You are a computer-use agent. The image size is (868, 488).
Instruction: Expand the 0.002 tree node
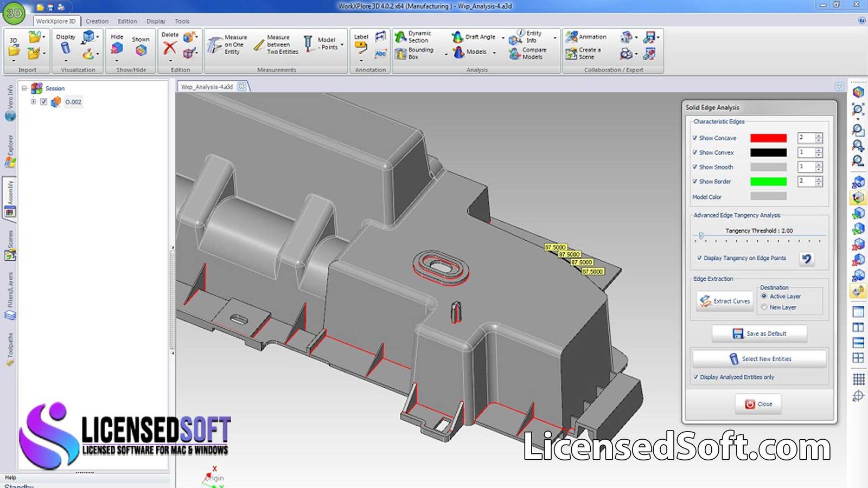point(33,101)
